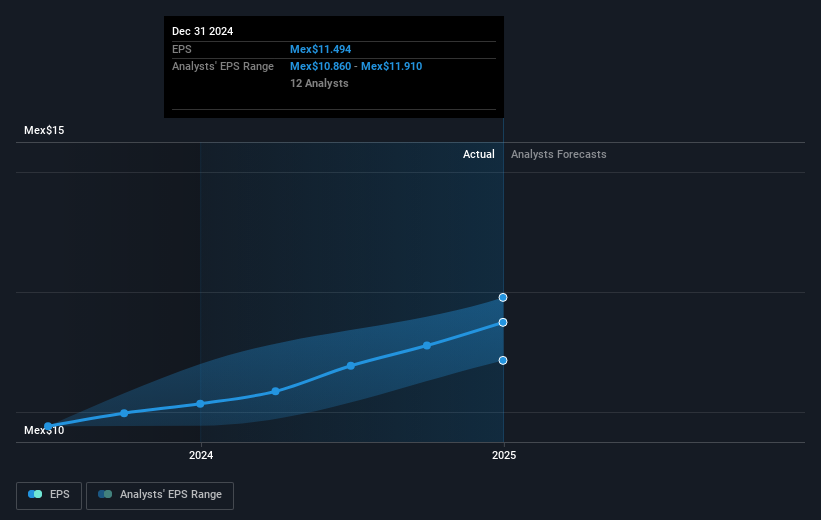Image resolution: width=821 pixels, height=520 pixels.
Task: Click the EPS point just before 2024
Action: click(124, 413)
